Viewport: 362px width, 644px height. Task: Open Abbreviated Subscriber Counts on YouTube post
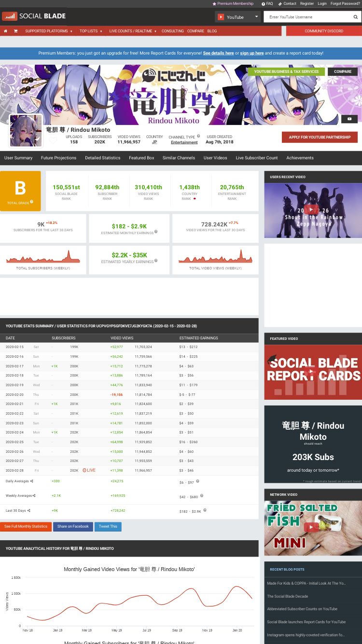click(302, 609)
